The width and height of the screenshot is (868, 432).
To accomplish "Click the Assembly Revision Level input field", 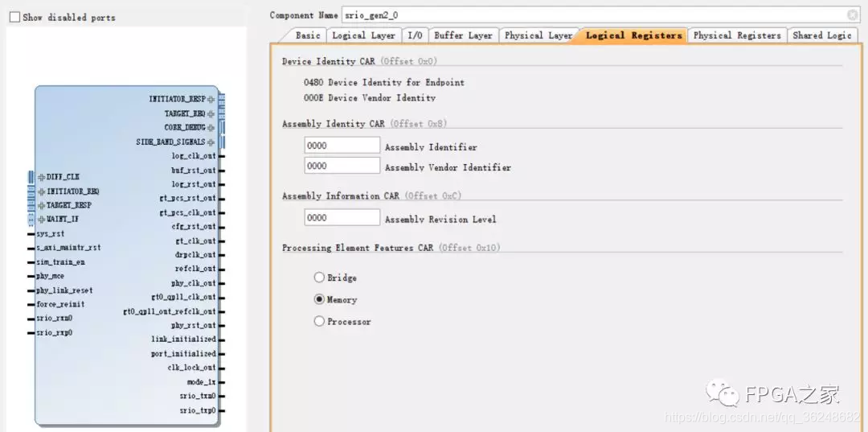I will coord(342,218).
